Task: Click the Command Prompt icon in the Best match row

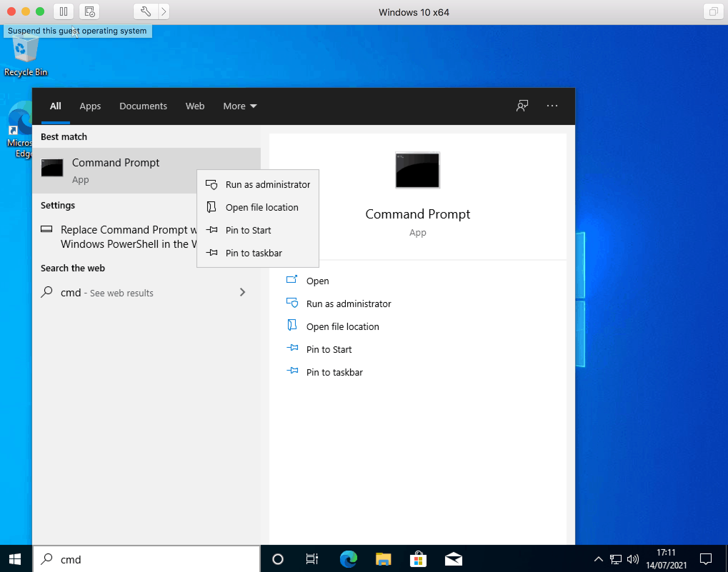Action: 52,168
